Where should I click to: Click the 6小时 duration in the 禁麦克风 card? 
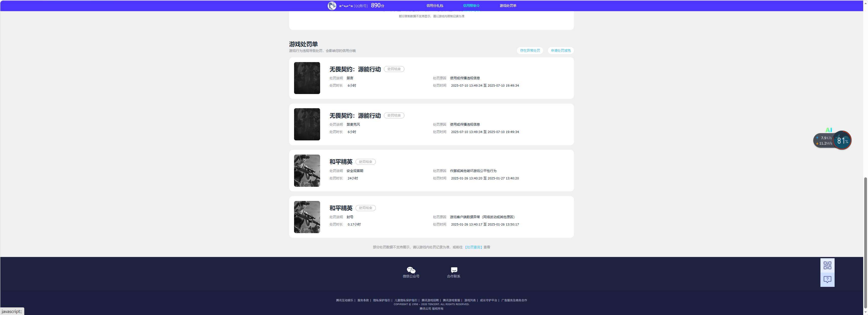pyautogui.click(x=352, y=132)
